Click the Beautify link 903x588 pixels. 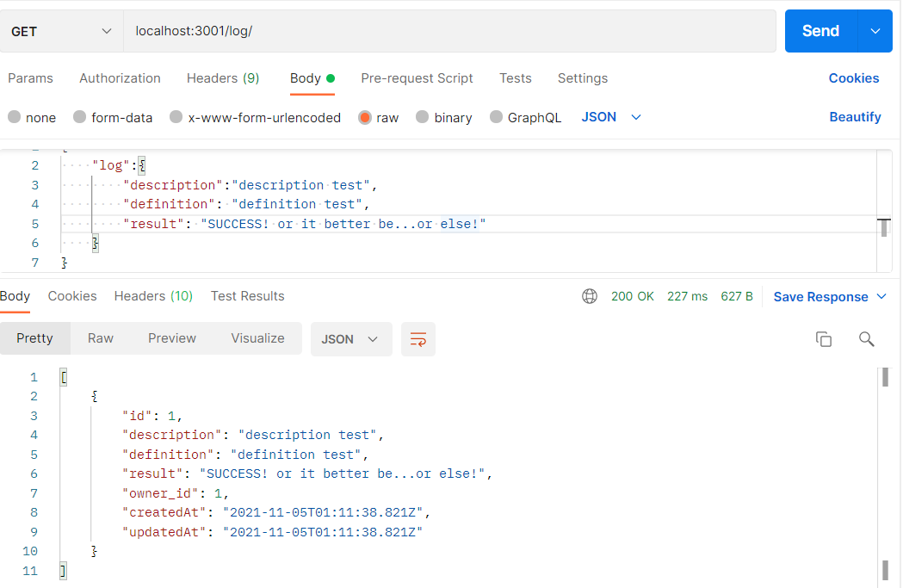(855, 117)
